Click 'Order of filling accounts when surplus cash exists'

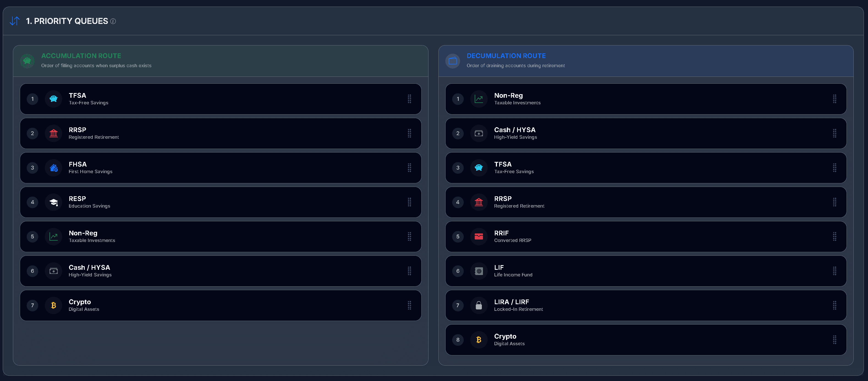(96, 66)
